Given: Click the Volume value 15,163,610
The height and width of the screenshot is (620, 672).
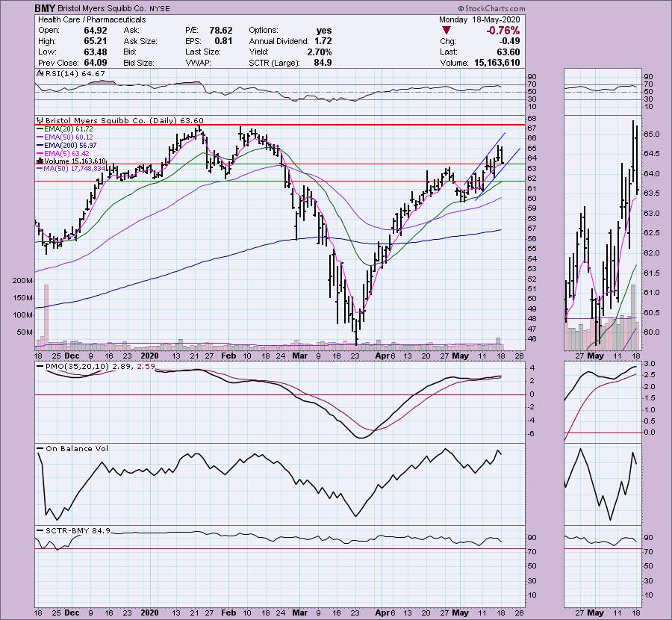Looking at the screenshot, I should pos(497,63).
